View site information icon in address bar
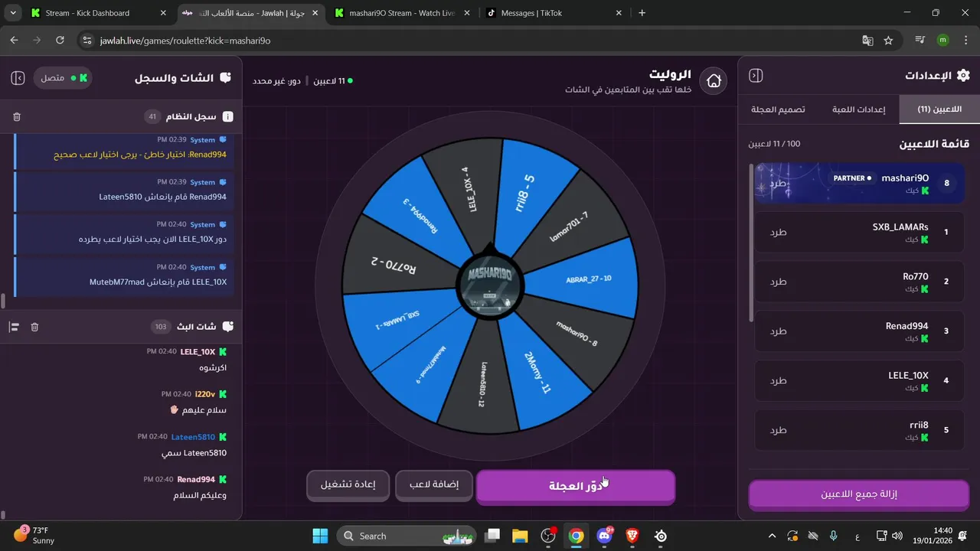This screenshot has height=551, width=980. point(87,41)
